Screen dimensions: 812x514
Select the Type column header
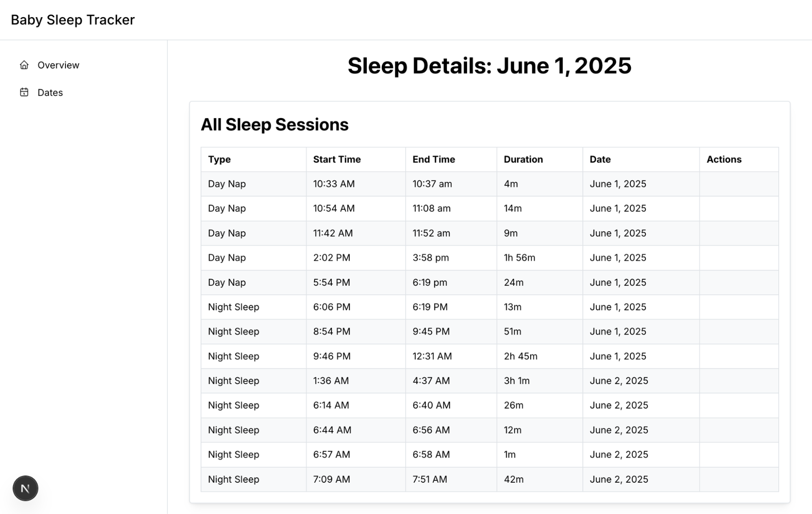219,159
